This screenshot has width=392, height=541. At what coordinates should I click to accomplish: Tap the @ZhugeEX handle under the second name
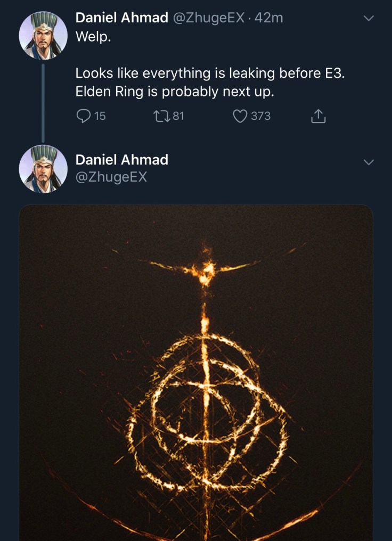tap(111, 177)
